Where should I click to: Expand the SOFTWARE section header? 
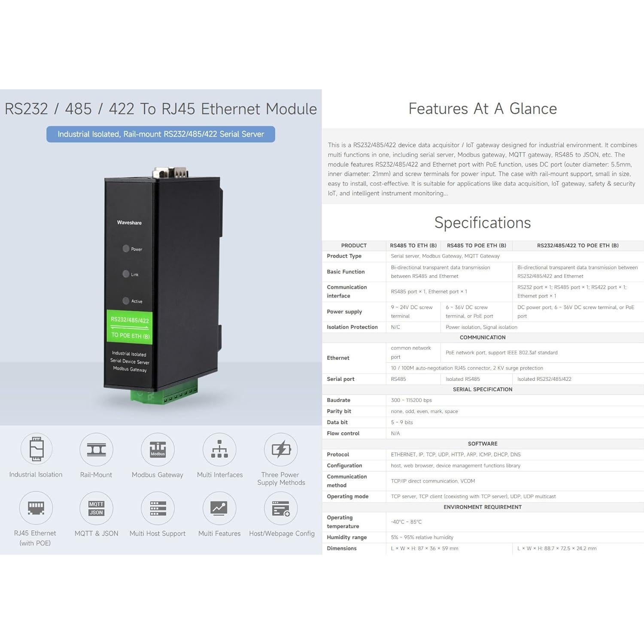482,444
